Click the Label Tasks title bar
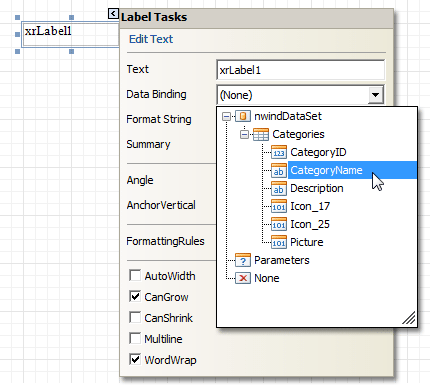 pos(256,17)
